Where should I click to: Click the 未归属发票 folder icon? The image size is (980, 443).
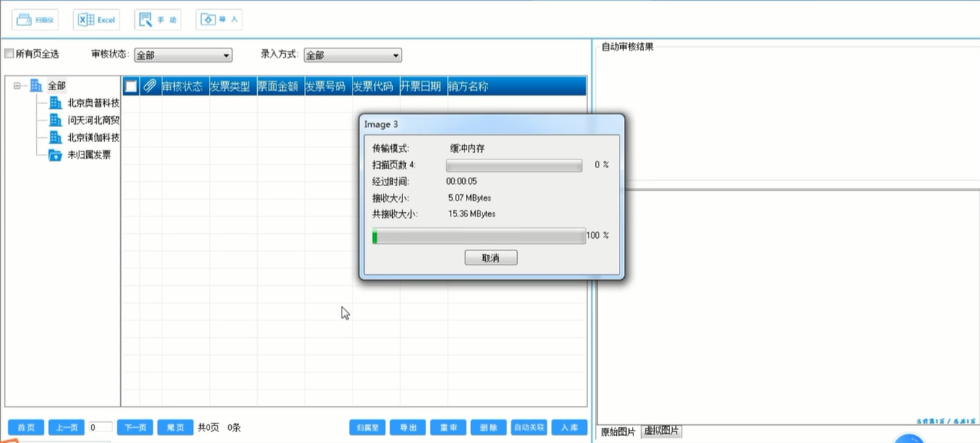click(55, 155)
